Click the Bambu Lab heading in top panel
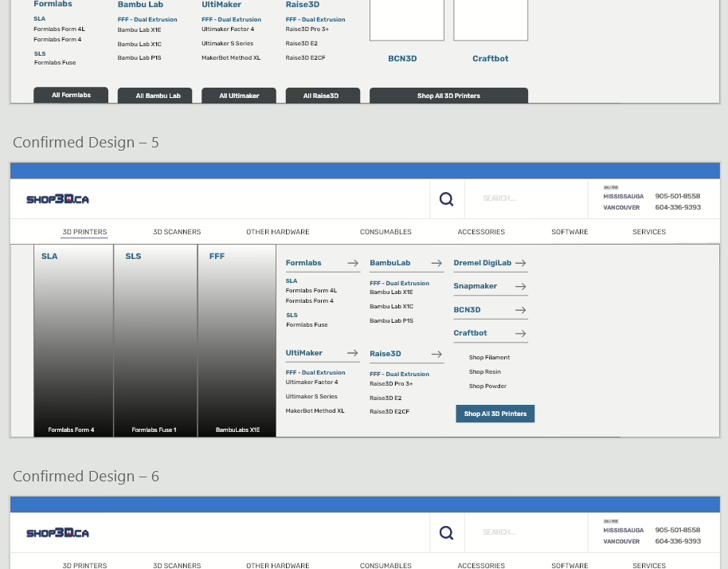This screenshot has width=728, height=569. pos(140,4)
